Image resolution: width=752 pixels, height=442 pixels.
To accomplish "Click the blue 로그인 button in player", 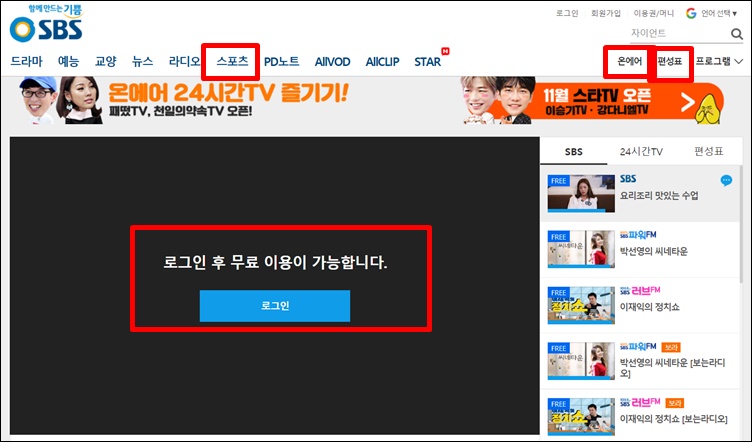I will 275,306.
